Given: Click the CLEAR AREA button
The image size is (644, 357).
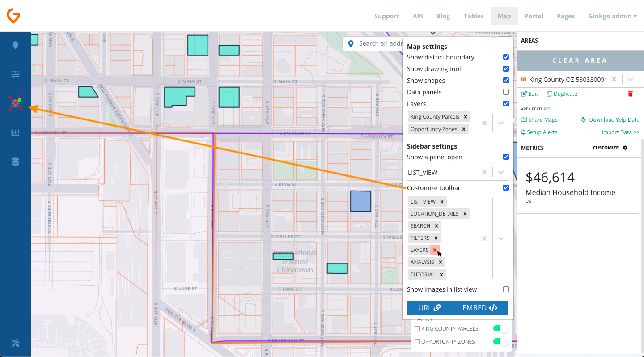Looking at the screenshot, I should click(580, 60).
